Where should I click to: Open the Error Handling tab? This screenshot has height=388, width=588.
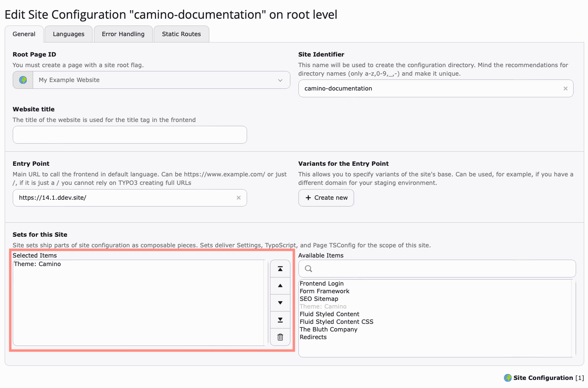coord(123,34)
